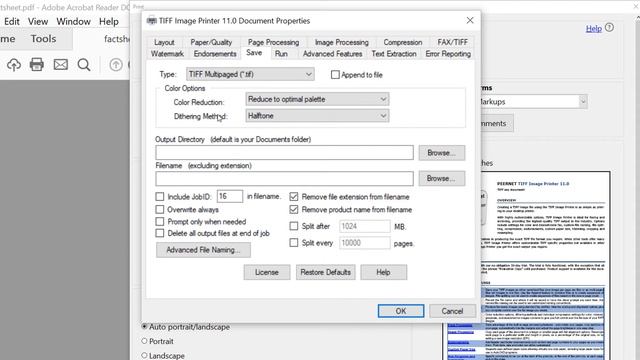Click the printer icon in Acrobat toolbar
640x360 pixels.
(37, 64)
